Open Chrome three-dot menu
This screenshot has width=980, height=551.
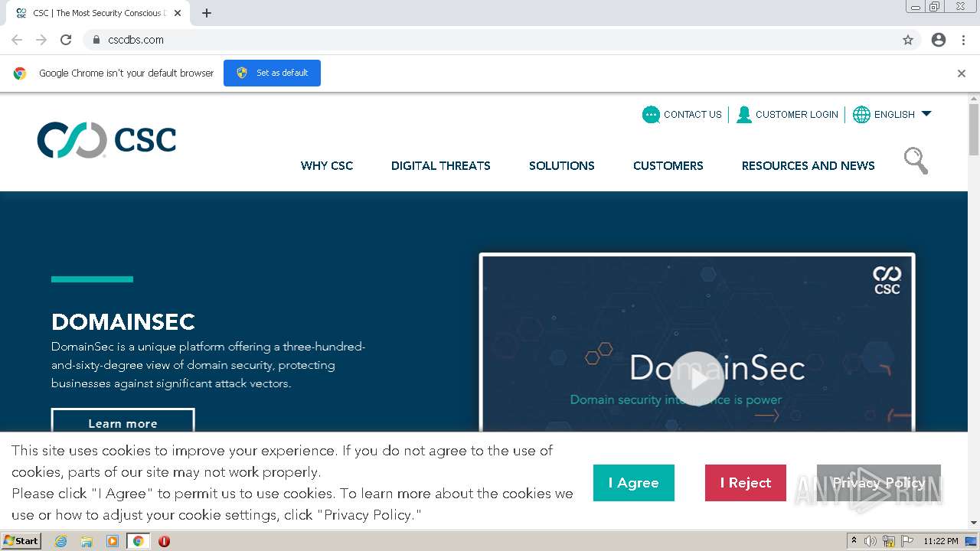[963, 40]
